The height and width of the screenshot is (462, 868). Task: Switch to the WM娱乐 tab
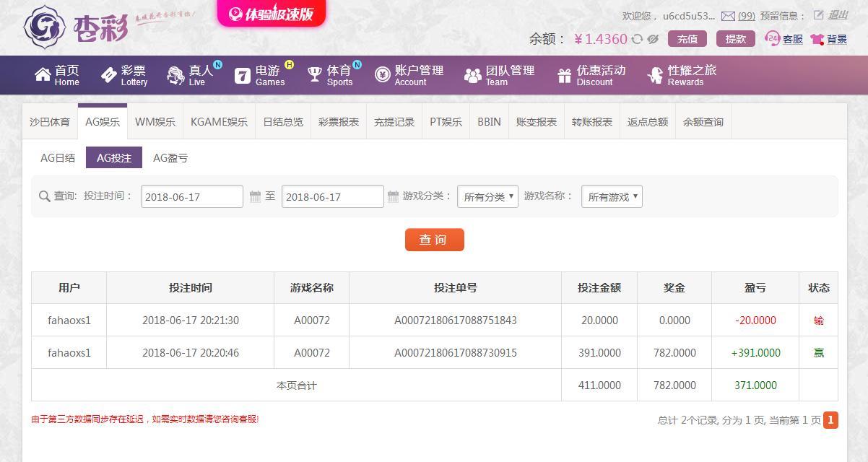click(155, 122)
